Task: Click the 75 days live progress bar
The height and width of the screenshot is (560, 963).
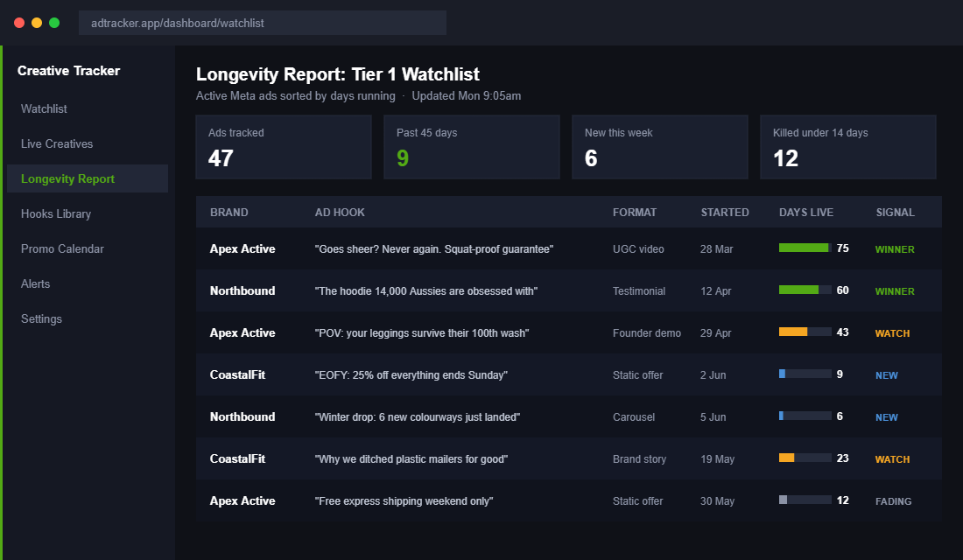Action: (805, 248)
